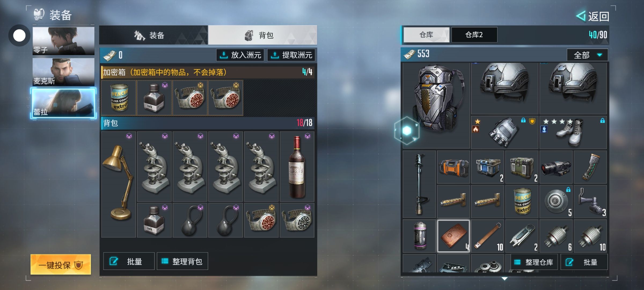
Task: Click the 放入洲元 deposit button
Action: tap(240, 55)
